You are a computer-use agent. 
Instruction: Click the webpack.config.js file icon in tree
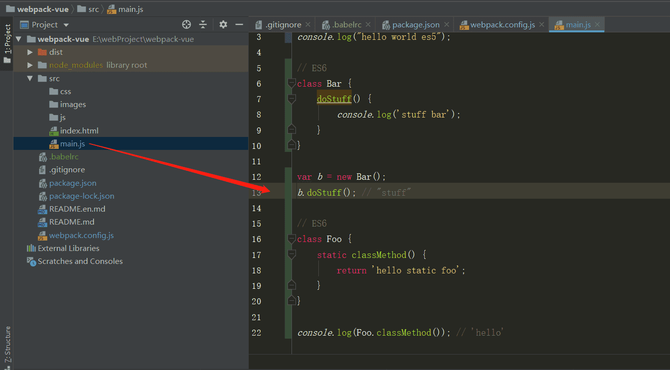pyautogui.click(x=42, y=235)
